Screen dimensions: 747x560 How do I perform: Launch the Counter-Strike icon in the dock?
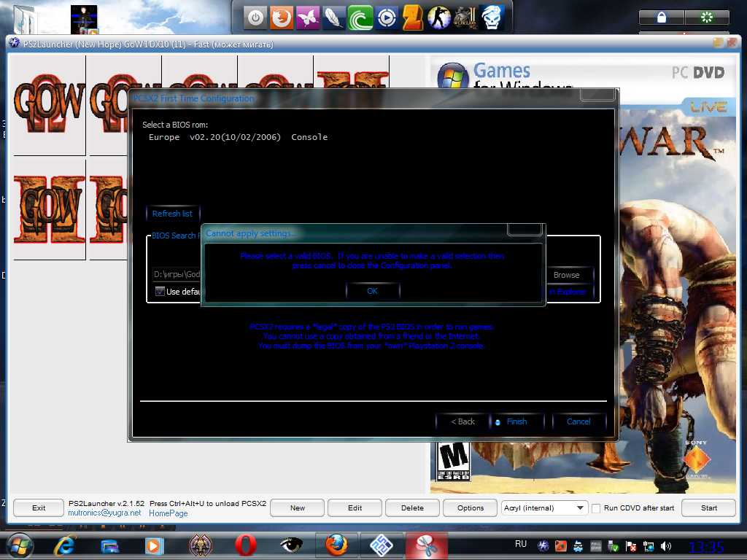438,18
